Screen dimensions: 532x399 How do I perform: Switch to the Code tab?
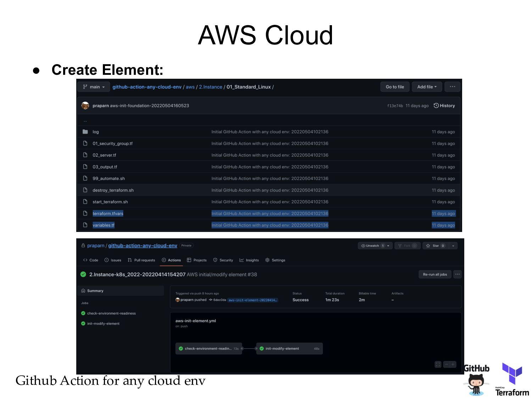tap(90, 260)
